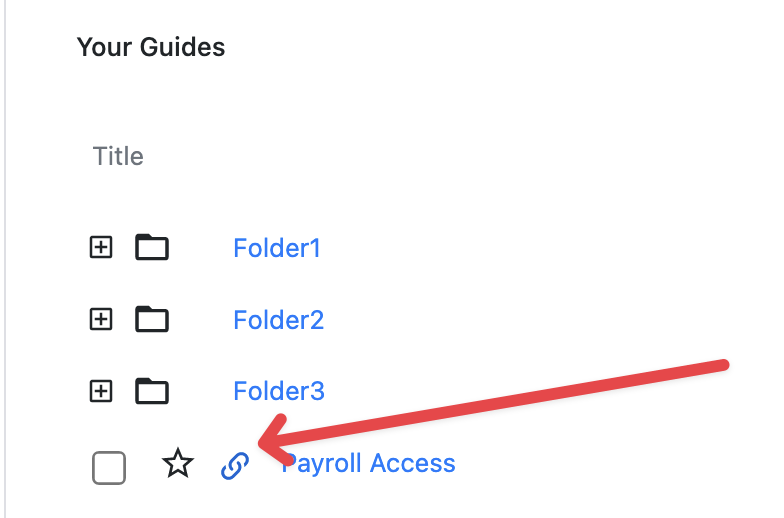The width and height of the screenshot is (784, 518).
Task: Open the Payroll Access guide
Action: click(370, 463)
